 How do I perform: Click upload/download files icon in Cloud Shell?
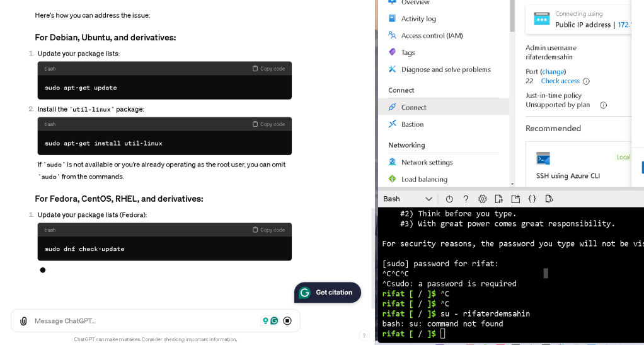pos(498,199)
